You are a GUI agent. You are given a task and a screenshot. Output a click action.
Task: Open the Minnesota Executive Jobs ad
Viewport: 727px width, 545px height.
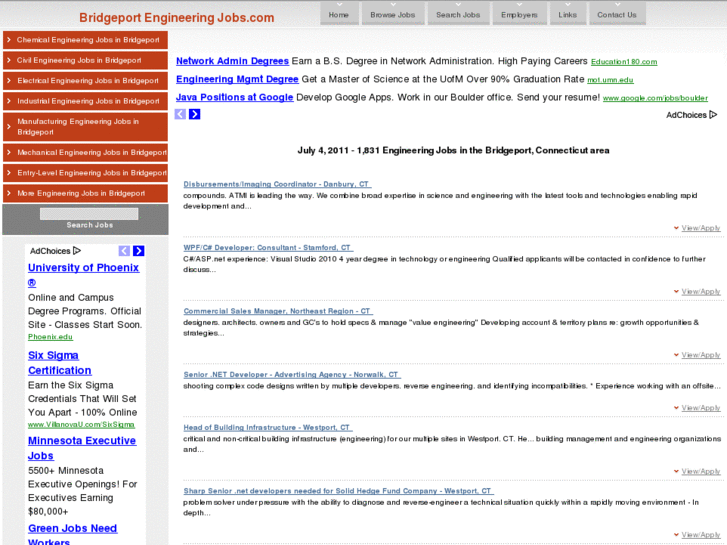point(82,448)
